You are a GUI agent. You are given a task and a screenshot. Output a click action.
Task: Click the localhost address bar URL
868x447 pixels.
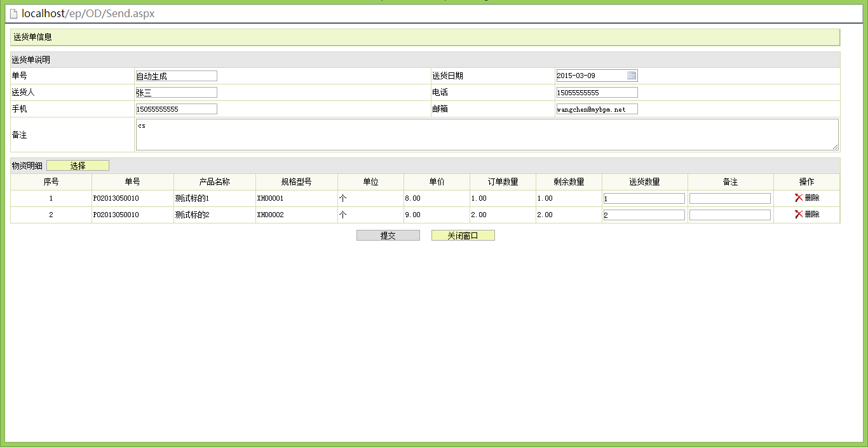(88, 14)
